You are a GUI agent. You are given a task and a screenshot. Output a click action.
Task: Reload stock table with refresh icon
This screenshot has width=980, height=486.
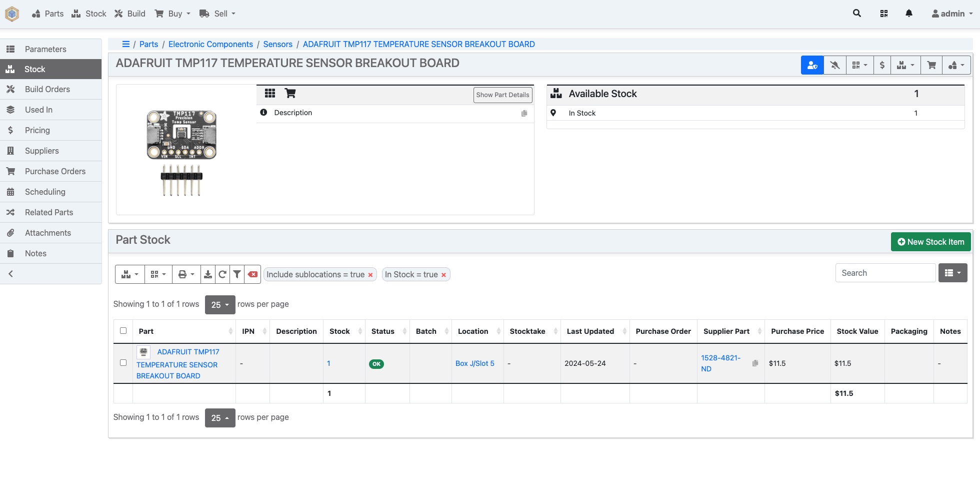pyautogui.click(x=222, y=274)
